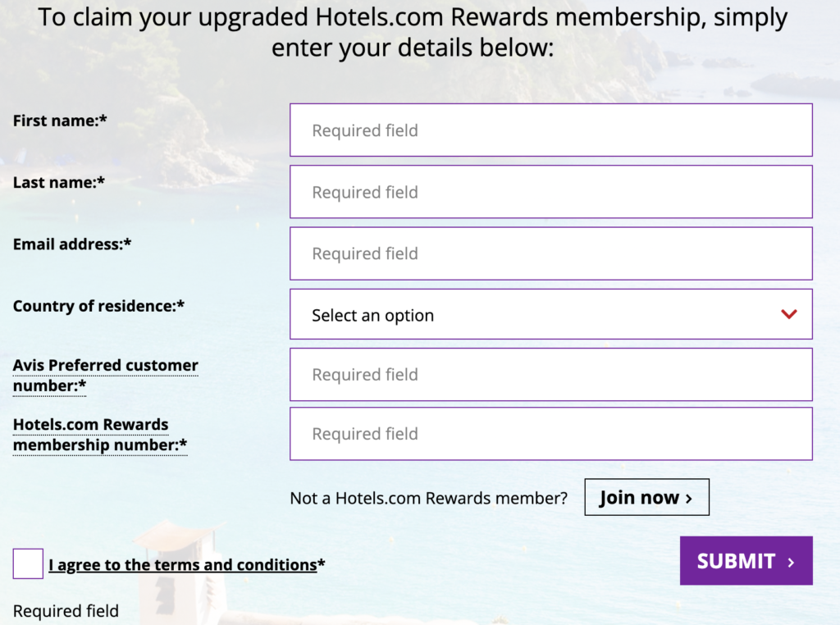840x625 pixels.
Task: Click the Email address label
Action: [71, 244]
